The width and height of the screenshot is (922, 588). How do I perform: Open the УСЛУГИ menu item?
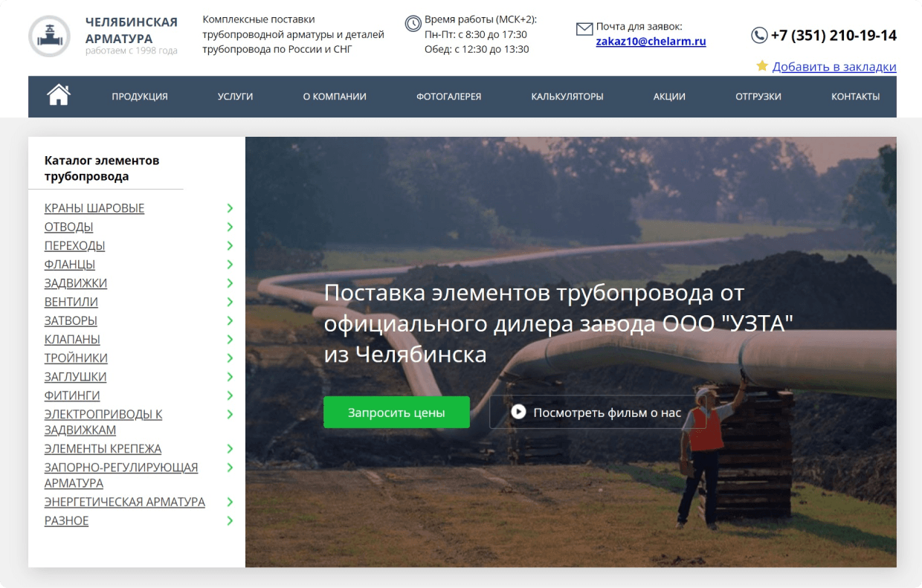235,97
